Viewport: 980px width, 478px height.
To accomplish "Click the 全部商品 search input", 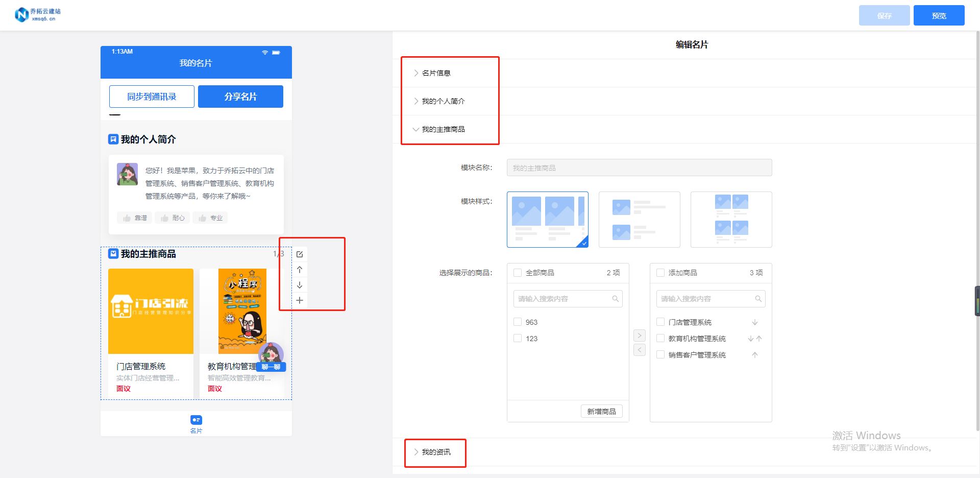I will coord(568,299).
